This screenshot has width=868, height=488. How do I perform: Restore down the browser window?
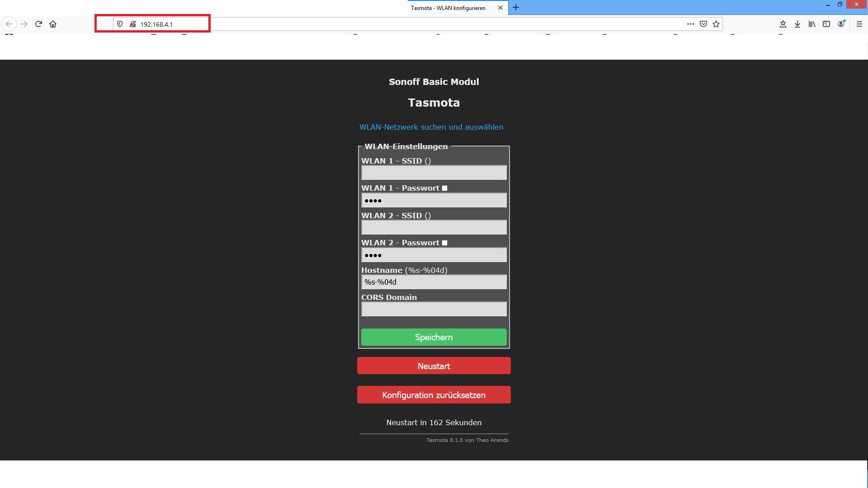click(x=840, y=5)
